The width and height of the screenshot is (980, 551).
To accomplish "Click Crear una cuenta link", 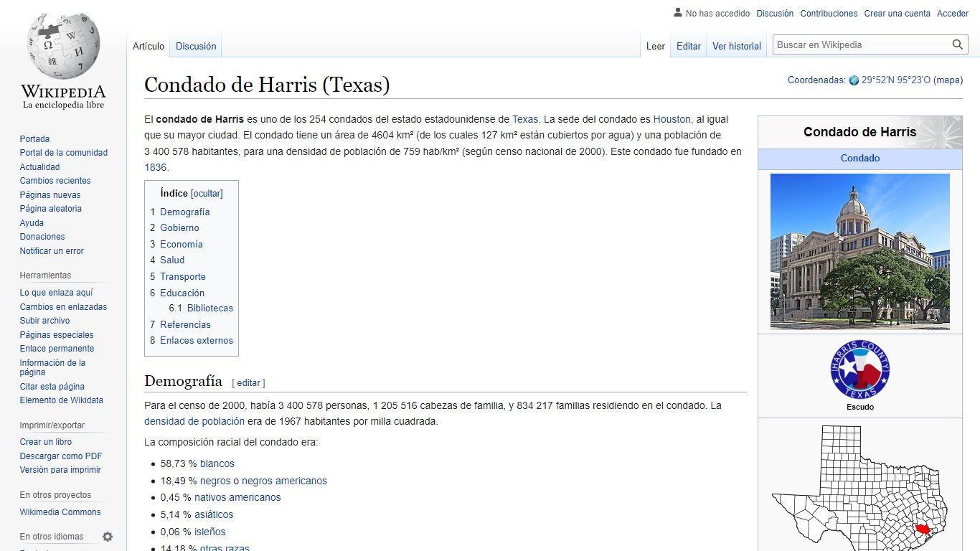I will 897,14.
